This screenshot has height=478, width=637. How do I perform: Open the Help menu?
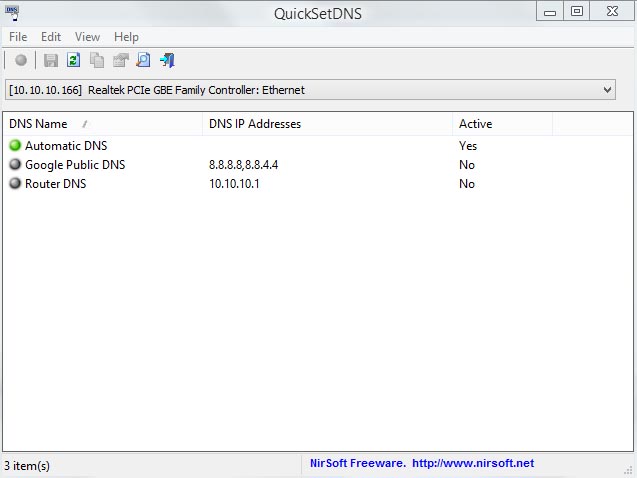click(126, 37)
